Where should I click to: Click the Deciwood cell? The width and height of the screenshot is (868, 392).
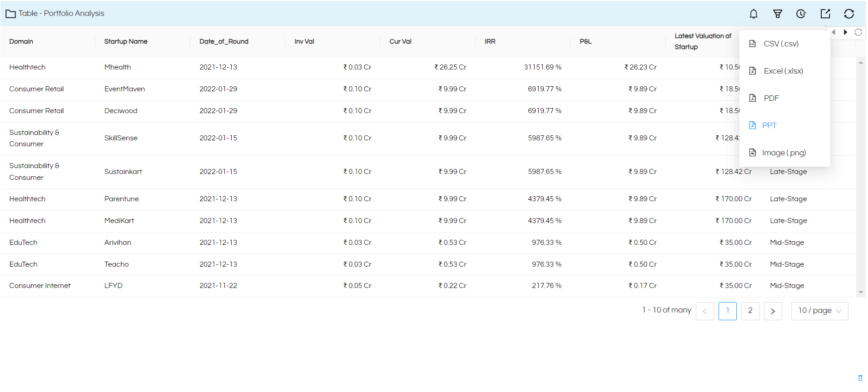pos(121,111)
